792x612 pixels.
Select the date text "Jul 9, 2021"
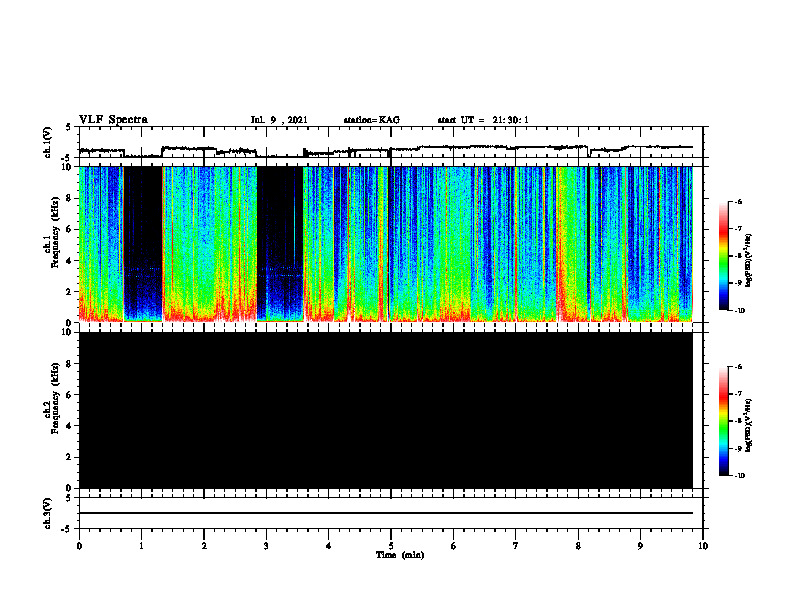[279, 120]
